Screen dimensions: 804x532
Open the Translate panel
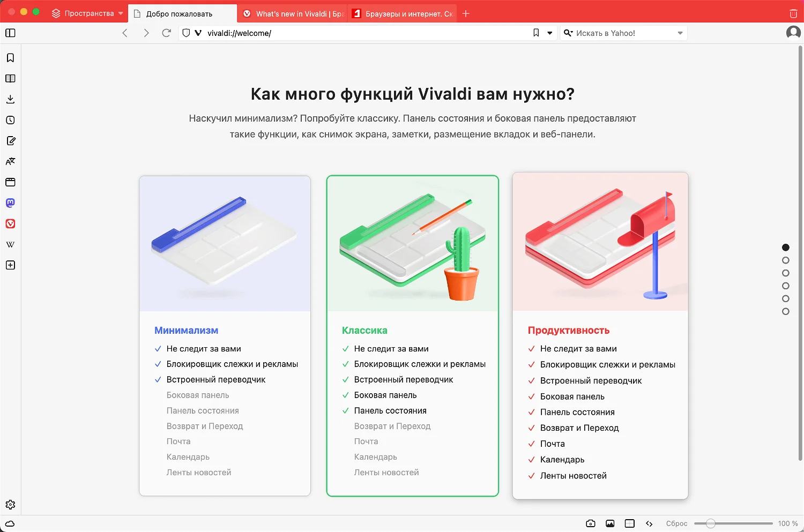tap(10, 161)
